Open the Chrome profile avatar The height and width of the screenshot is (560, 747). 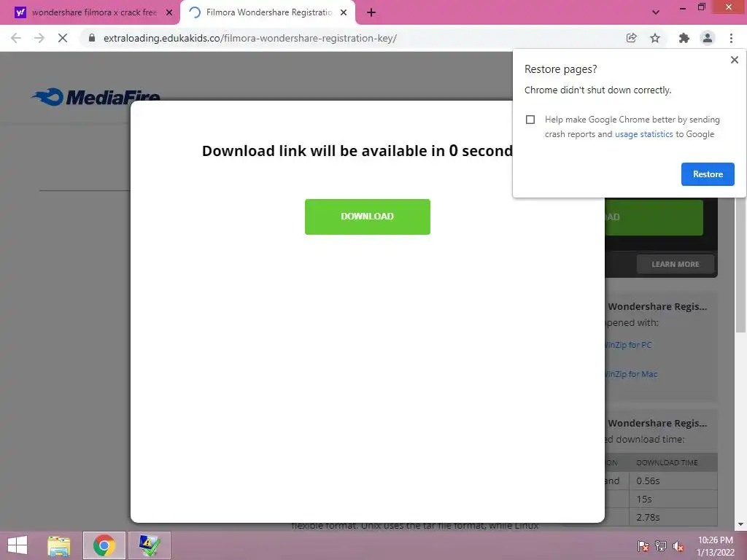click(708, 38)
